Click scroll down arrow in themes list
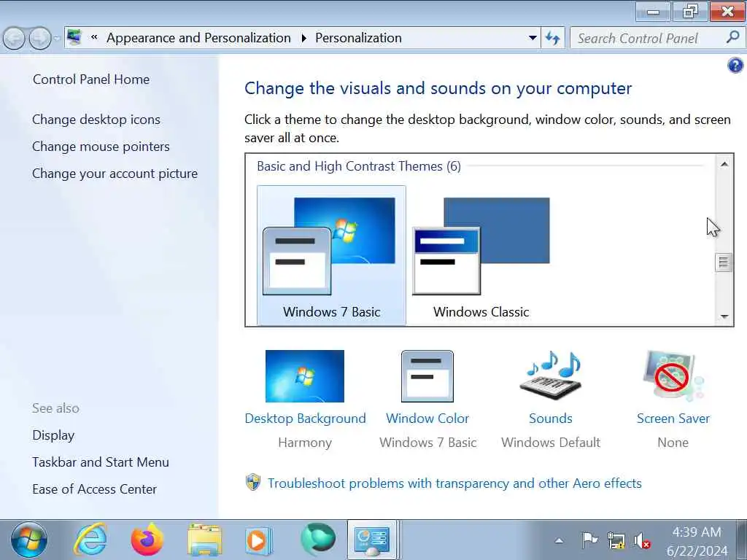Viewport: 747px width, 560px height. pos(724,316)
